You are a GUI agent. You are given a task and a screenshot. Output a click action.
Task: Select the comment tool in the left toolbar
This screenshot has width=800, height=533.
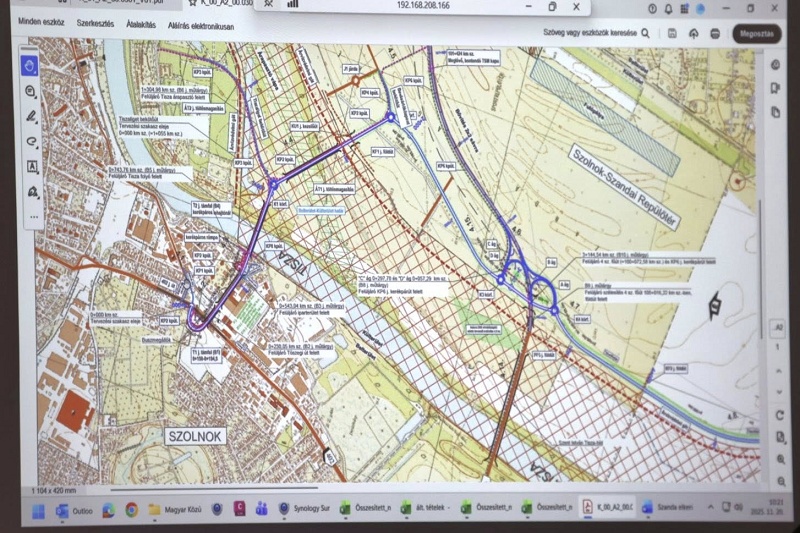tap(32, 91)
